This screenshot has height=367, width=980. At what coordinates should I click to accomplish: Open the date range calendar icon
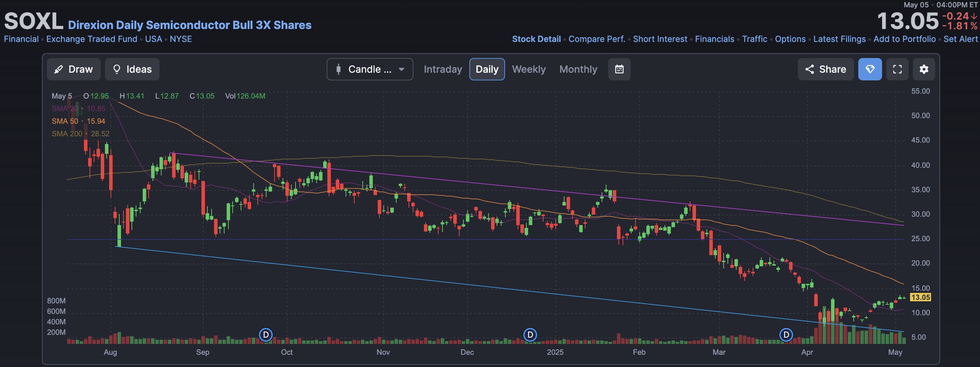click(x=619, y=69)
